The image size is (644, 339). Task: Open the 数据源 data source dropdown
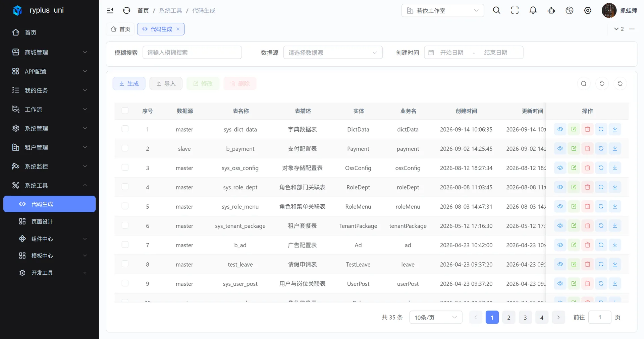pos(333,53)
